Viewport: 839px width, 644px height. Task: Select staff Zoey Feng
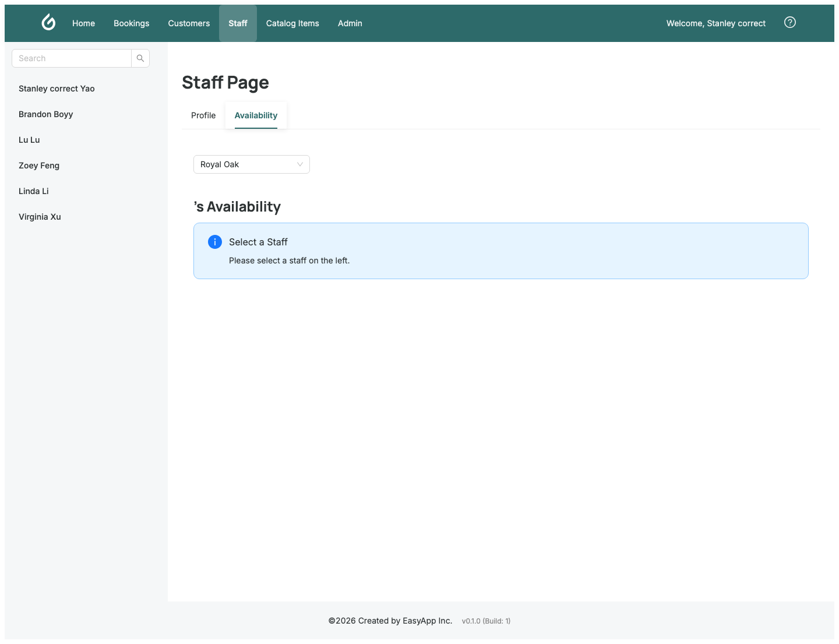(39, 166)
